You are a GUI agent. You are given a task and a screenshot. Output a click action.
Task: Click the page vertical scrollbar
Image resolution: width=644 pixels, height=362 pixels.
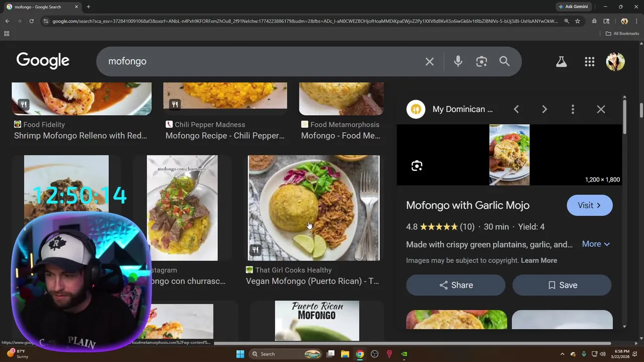pos(641,111)
